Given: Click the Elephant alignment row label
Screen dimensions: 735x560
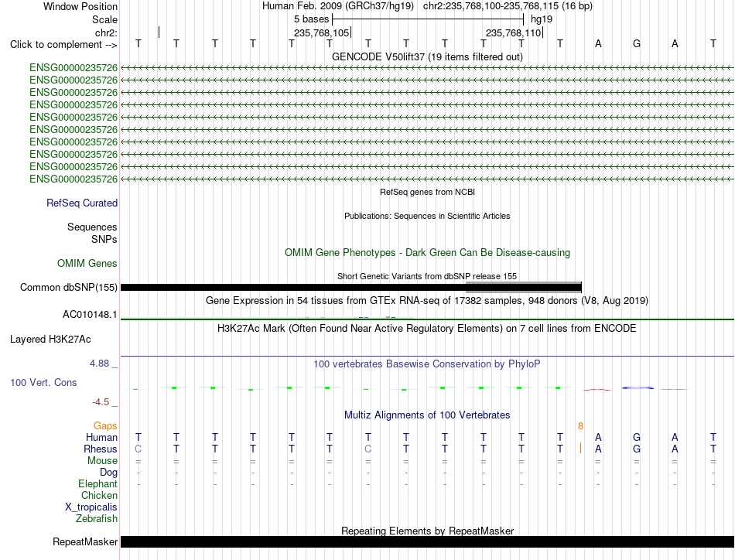Looking at the screenshot, I should [x=98, y=483].
